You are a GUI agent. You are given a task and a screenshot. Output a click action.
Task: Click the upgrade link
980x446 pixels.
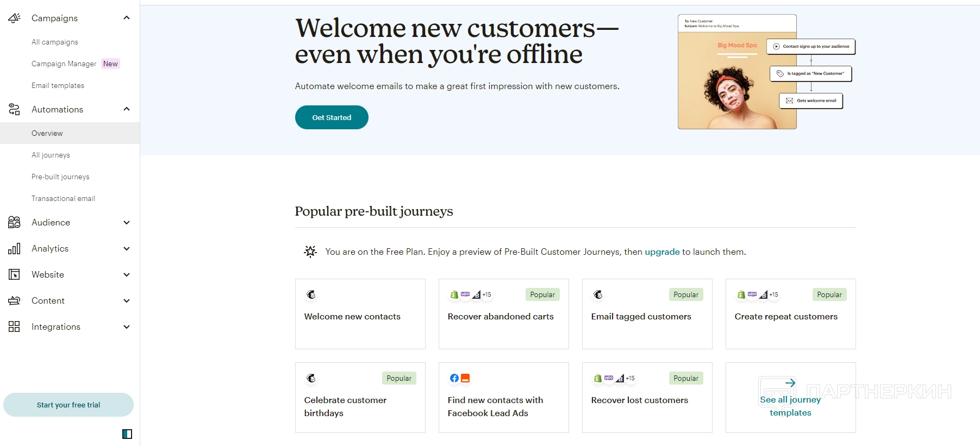662,252
